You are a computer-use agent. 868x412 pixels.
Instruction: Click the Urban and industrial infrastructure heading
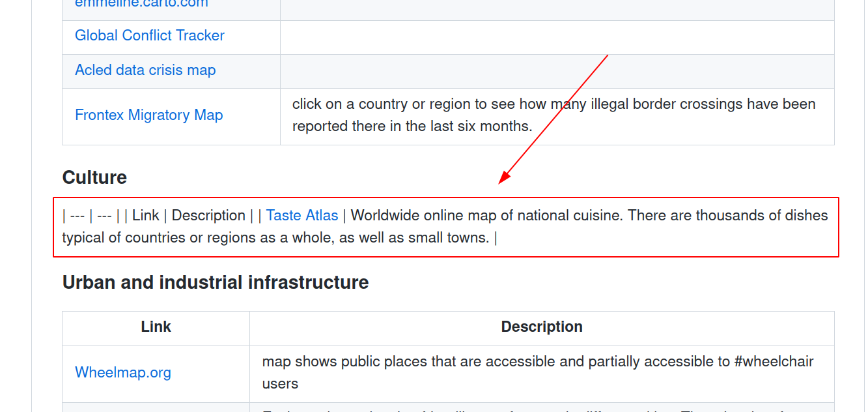pos(216,282)
